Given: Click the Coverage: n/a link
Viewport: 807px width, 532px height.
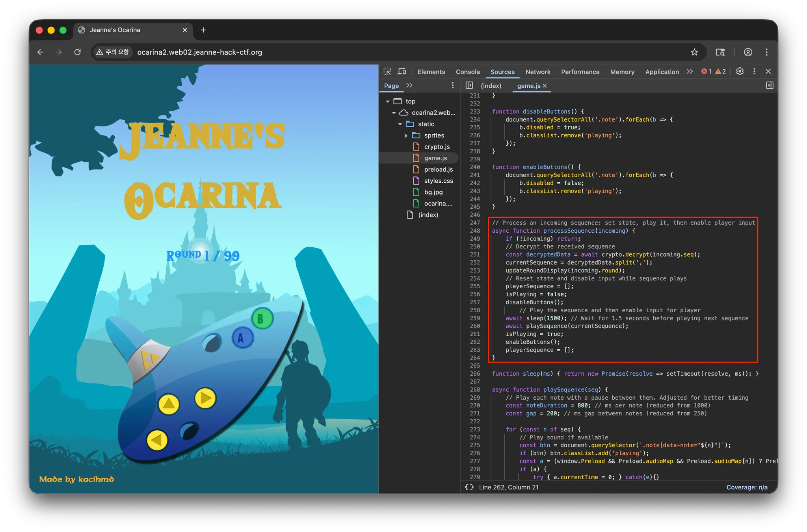Looking at the screenshot, I should [x=747, y=487].
